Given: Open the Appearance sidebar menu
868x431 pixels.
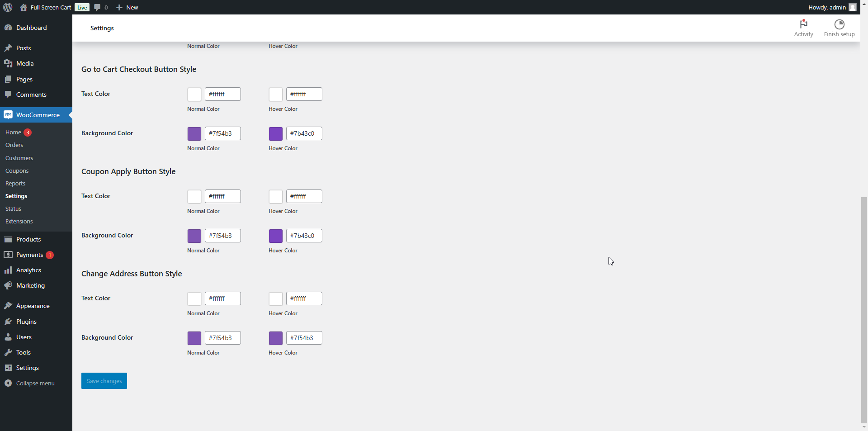Looking at the screenshot, I should (x=33, y=306).
